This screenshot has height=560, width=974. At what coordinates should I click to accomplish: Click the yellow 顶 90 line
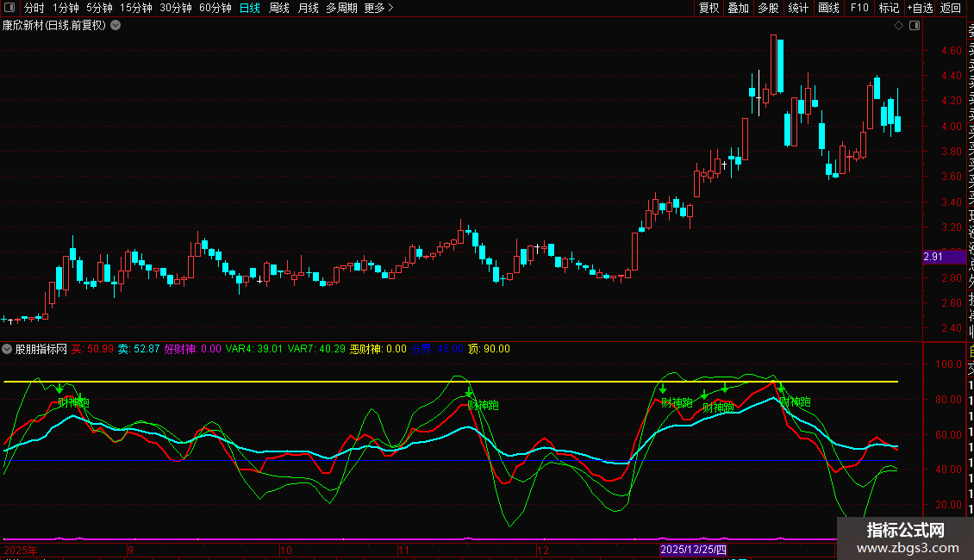[x=345, y=382]
